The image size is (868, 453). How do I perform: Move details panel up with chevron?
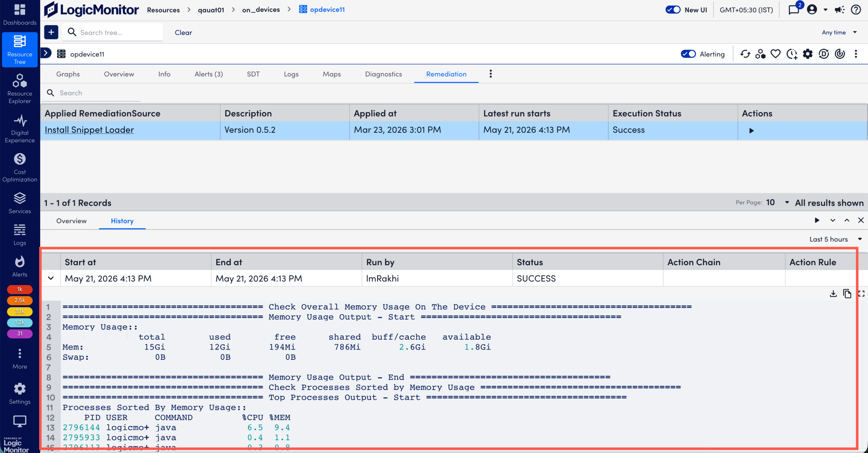click(847, 220)
